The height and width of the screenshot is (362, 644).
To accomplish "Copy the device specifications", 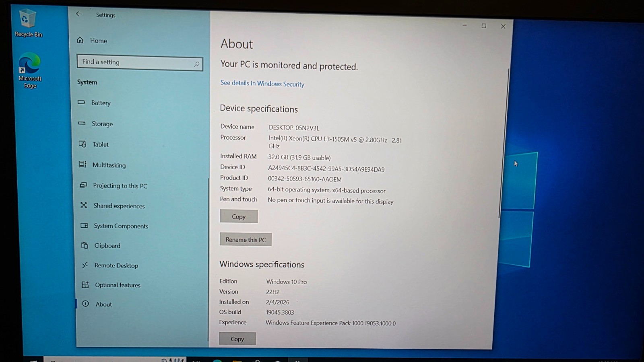I will 239,216.
